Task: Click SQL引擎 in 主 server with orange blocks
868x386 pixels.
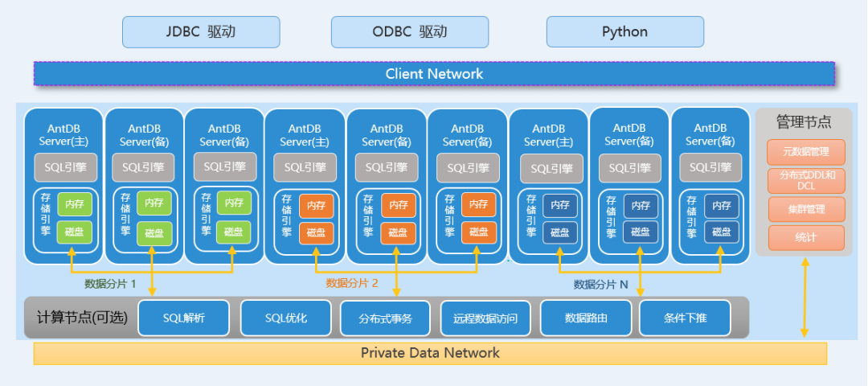Action: [305, 168]
